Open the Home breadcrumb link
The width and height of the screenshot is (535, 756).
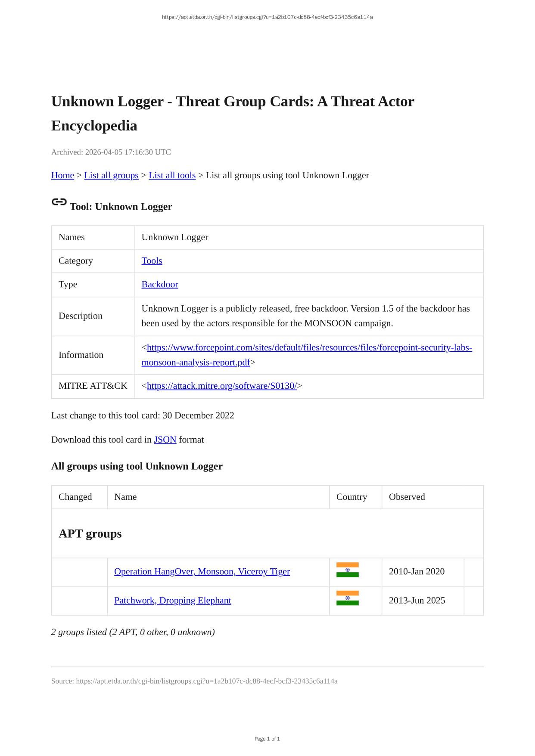[62, 175]
